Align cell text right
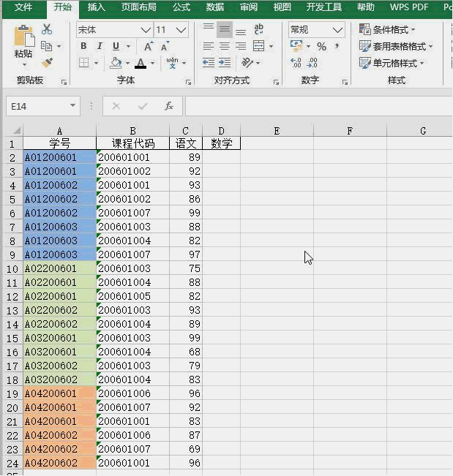 point(241,46)
